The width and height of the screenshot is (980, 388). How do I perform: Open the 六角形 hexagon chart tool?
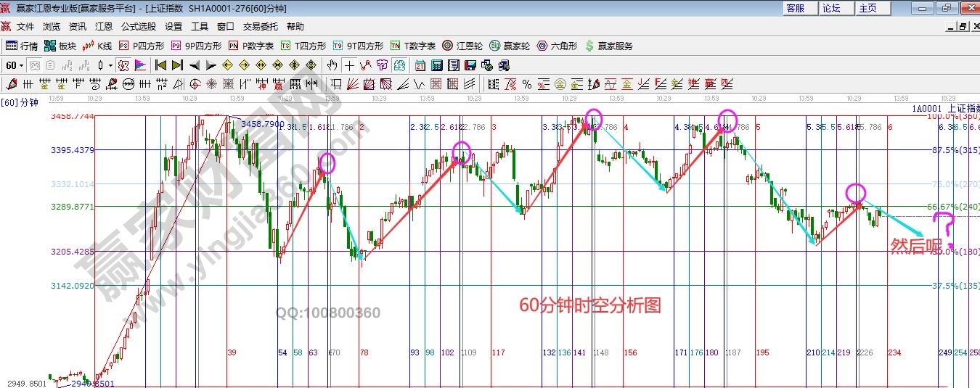(557, 46)
